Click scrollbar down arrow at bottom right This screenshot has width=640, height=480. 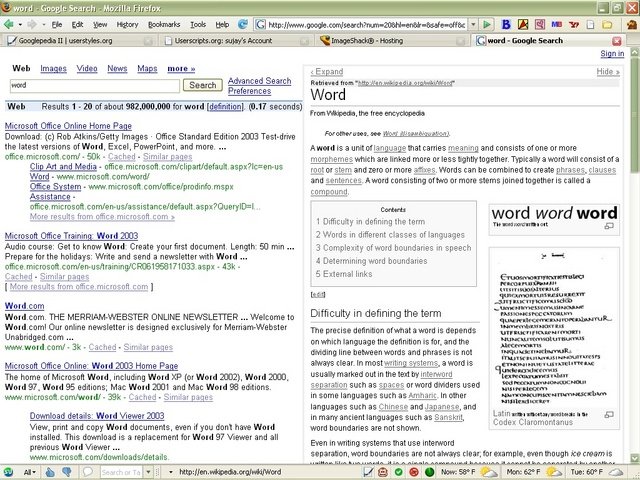coord(635,458)
